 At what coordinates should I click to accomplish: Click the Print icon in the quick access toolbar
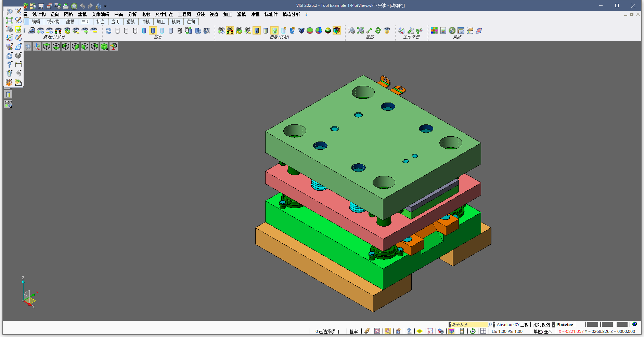[66, 6]
